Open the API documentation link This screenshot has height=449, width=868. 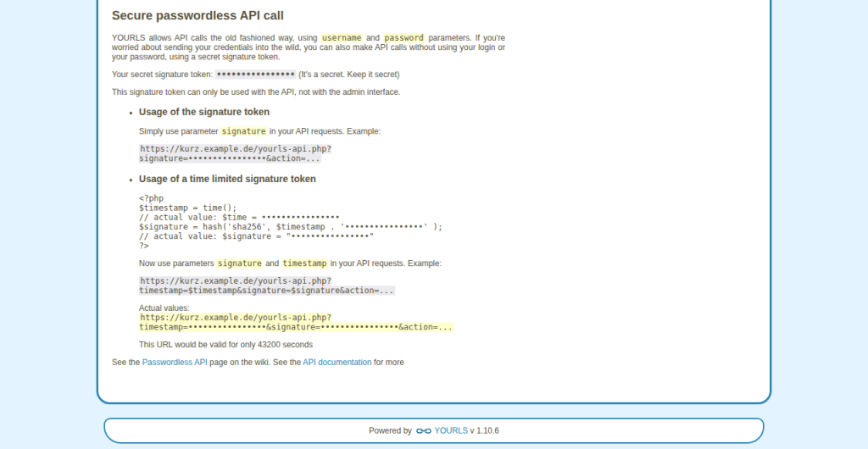pos(337,363)
